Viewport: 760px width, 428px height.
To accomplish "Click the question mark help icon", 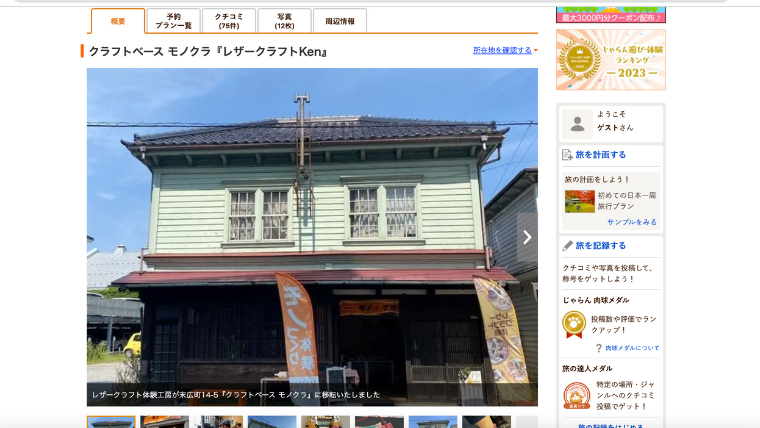I will click(x=599, y=348).
